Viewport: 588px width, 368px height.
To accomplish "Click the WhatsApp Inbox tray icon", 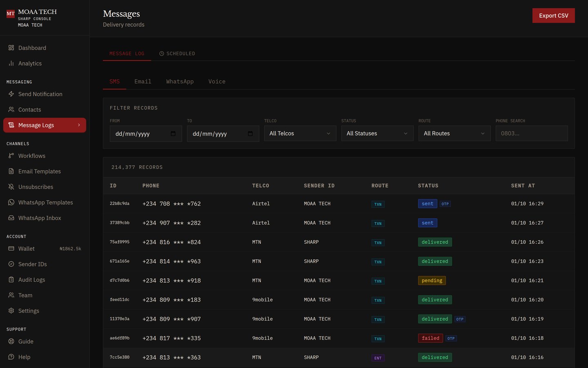I will pos(11,218).
